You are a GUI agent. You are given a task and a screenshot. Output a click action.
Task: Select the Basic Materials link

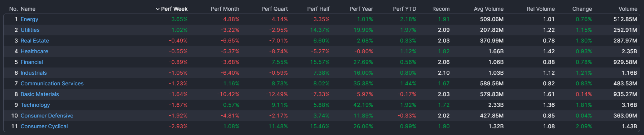click(x=40, y=94)
